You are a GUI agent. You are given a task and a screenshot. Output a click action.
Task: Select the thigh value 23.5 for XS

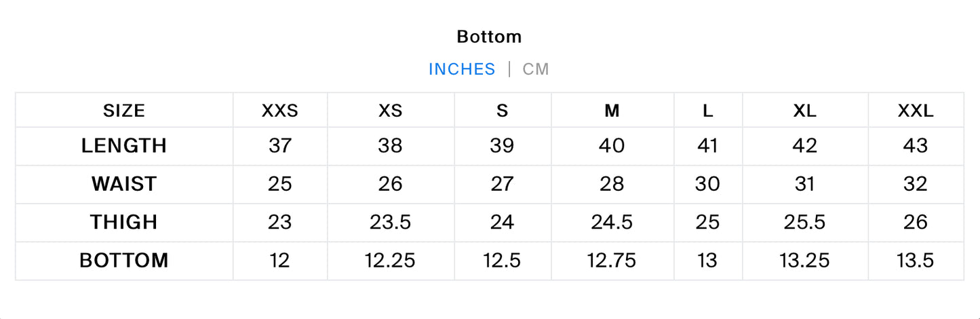391,222
